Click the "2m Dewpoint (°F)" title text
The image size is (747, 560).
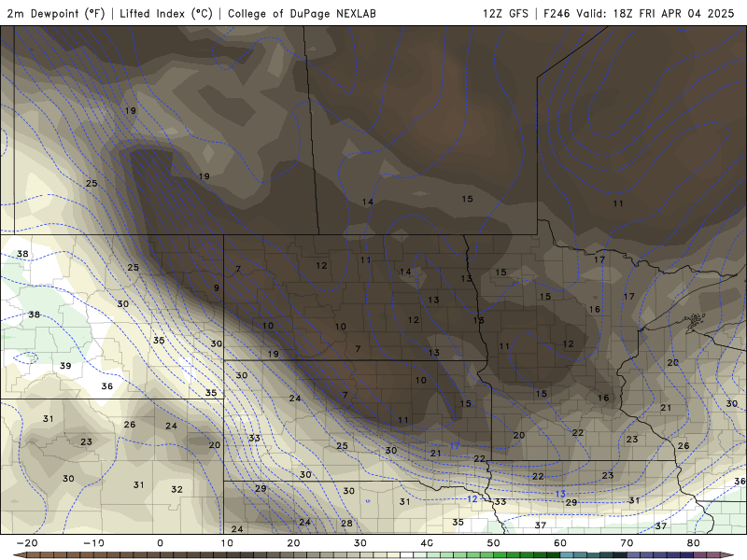click(55, 13)
